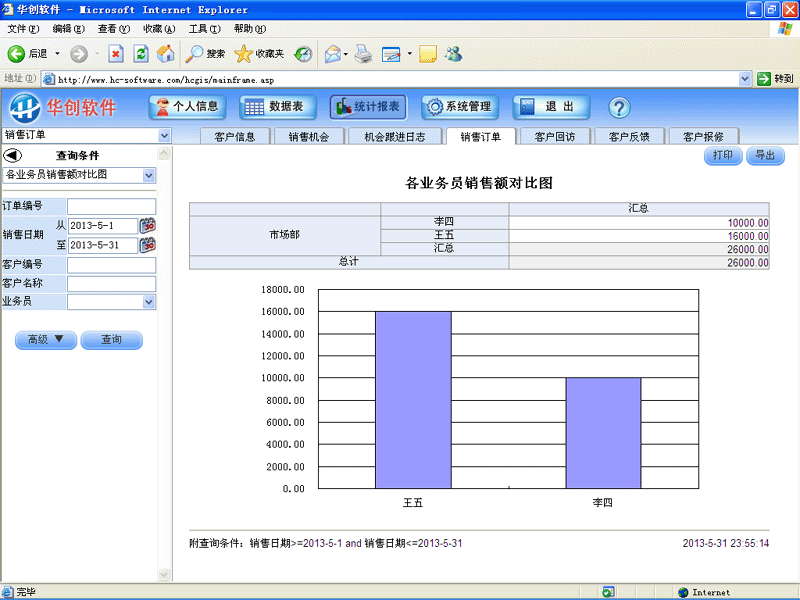Switch to the 机会跟进日志 tab
Image resolution: width=800 pixels, height=600 pixels.
click(394, 137)
